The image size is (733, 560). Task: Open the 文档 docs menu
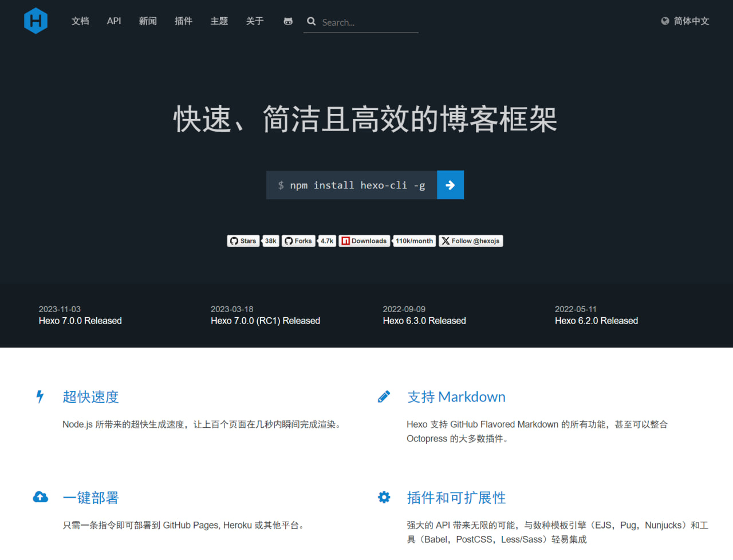(x=80, y=21)
